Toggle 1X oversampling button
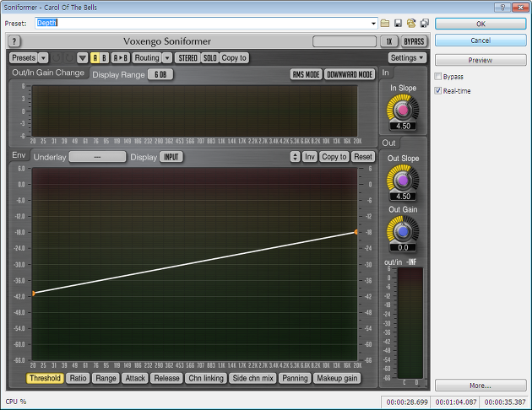Image resolution: width=532 pixels, height=410 pixels. pos(388,41)
